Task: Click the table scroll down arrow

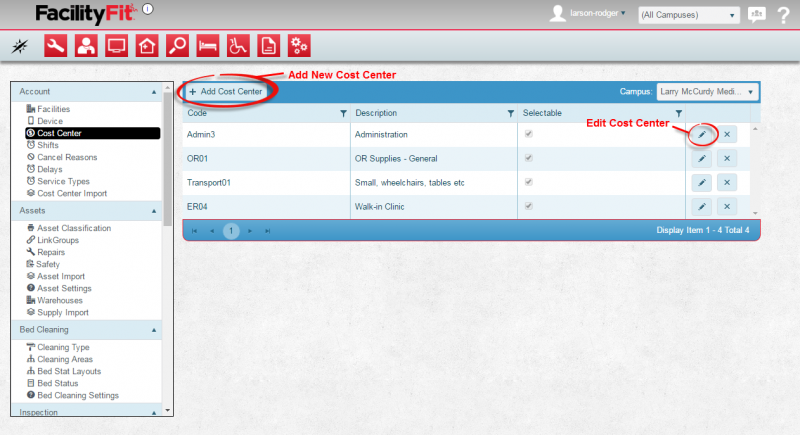Action: click(x=755, y=213)
